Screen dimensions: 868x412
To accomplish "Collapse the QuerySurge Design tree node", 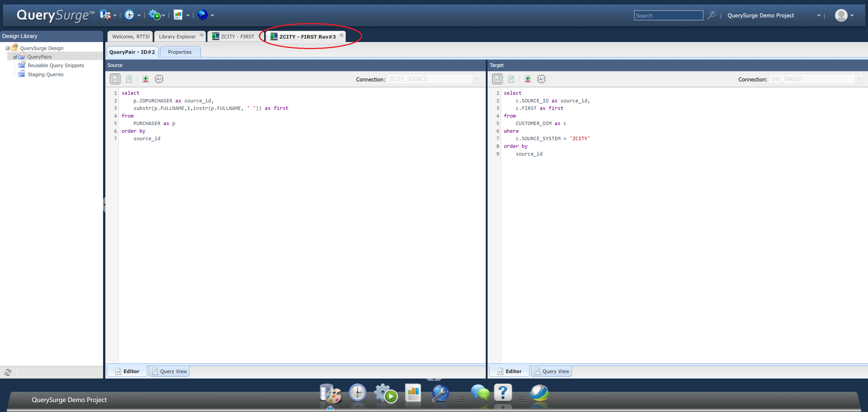I will [x=7, y=48].
